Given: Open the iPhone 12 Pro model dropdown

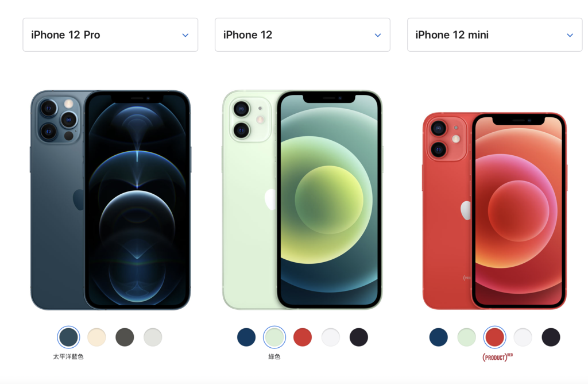Looking at the screenshot, I should click(110, 35).
